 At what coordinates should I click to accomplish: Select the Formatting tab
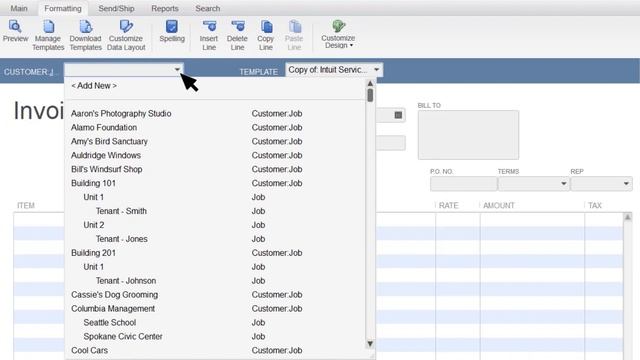(63, 8)
